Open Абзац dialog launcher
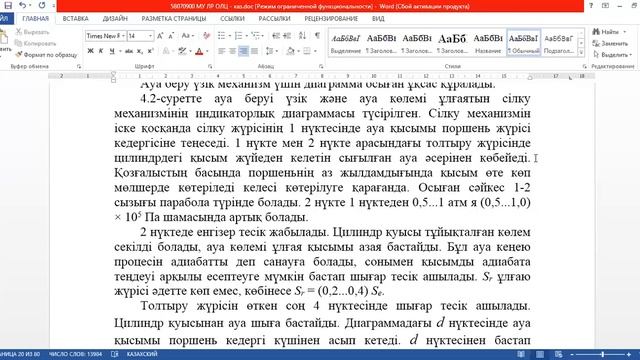The height and width of the screenshot is (360, 640). [x=321, y=66]
